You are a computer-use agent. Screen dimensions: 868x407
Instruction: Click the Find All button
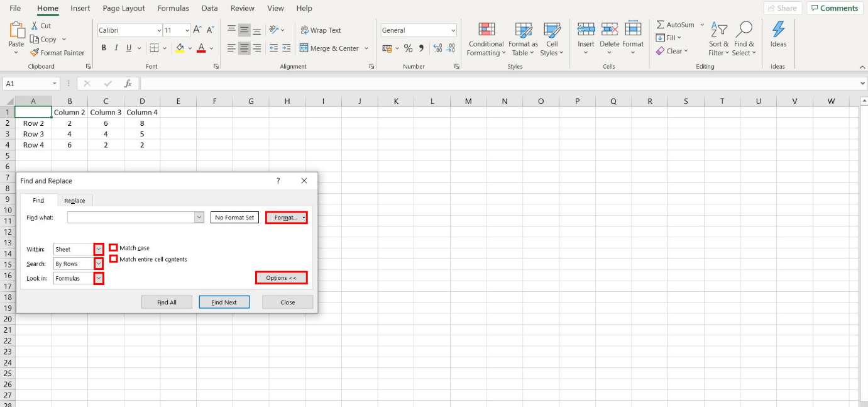click(x=167, y=302)
